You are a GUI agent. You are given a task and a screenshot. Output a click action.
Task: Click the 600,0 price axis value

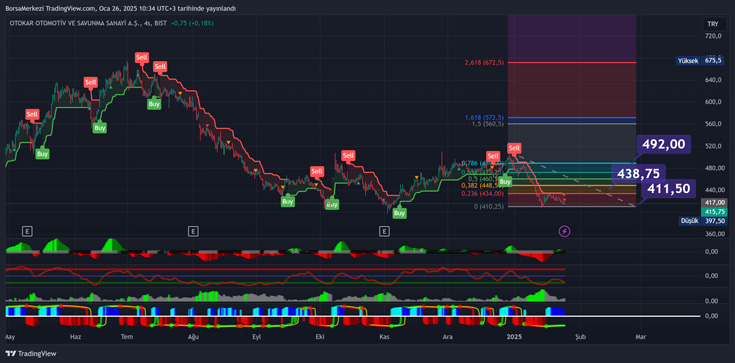[x=713, y=102]
